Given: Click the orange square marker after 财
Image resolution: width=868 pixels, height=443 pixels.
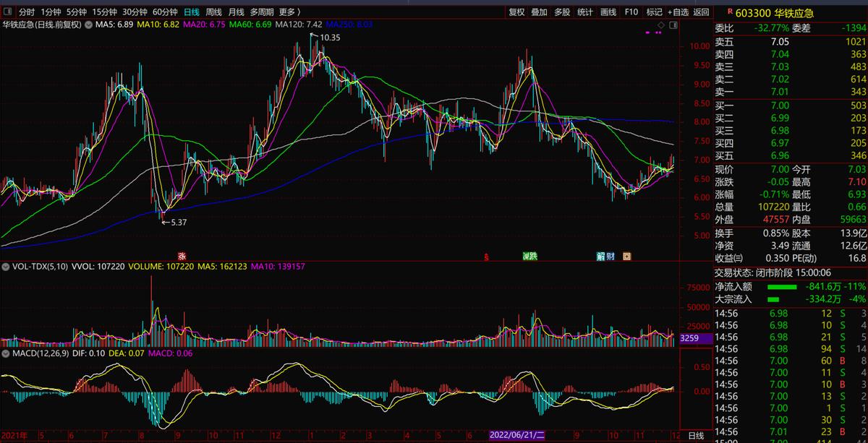Looking at the screenshot, I should pyautogui.click(x=626, y=257).
